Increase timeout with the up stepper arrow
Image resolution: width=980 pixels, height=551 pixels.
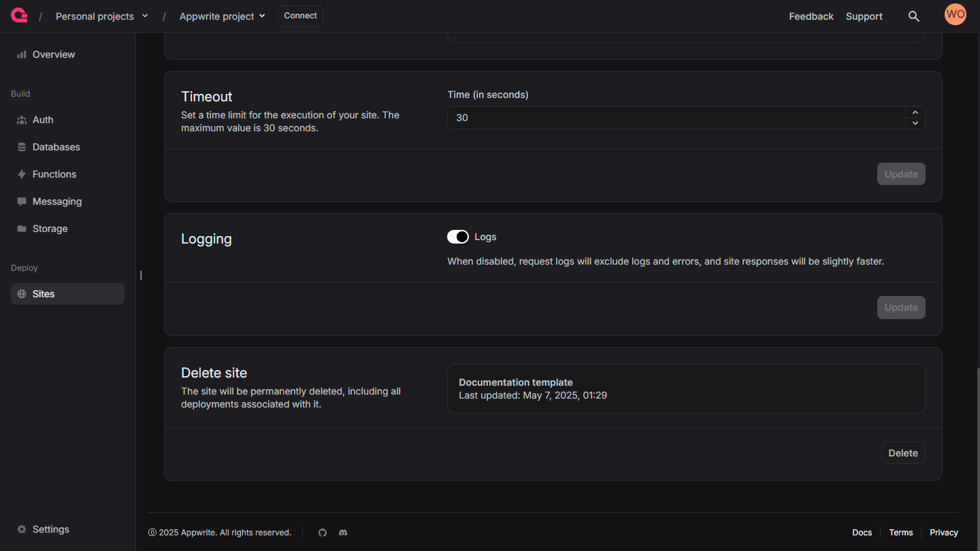(x=915, y=112)
